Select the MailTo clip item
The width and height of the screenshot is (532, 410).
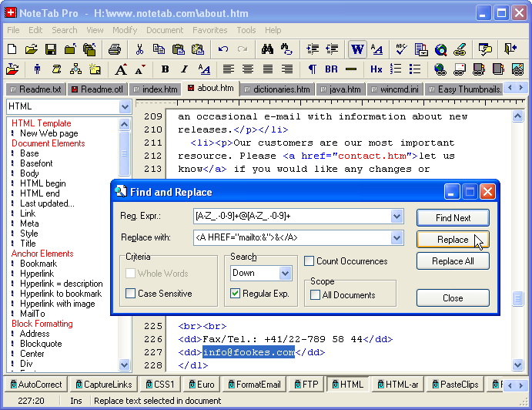click(32, 314)
